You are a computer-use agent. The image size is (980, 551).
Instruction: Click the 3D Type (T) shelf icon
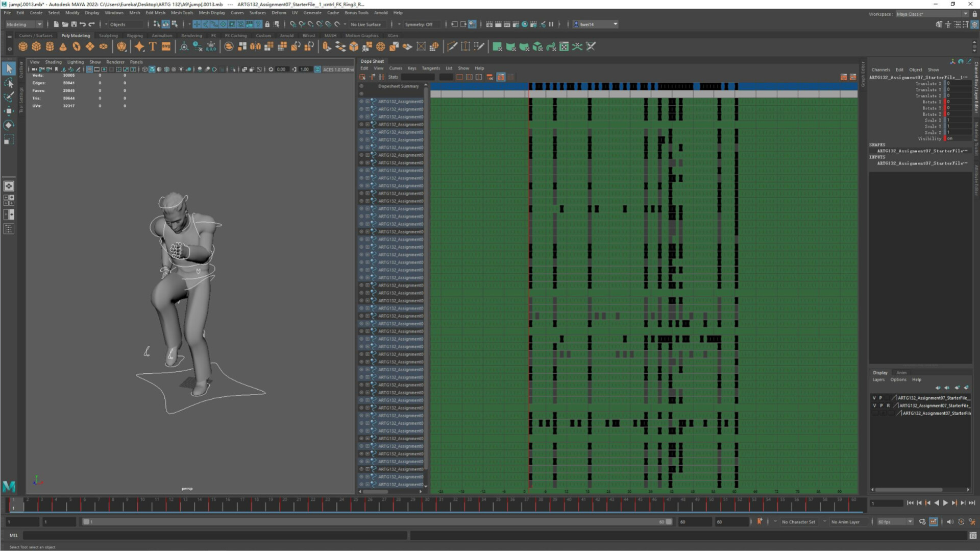(152, 46)
